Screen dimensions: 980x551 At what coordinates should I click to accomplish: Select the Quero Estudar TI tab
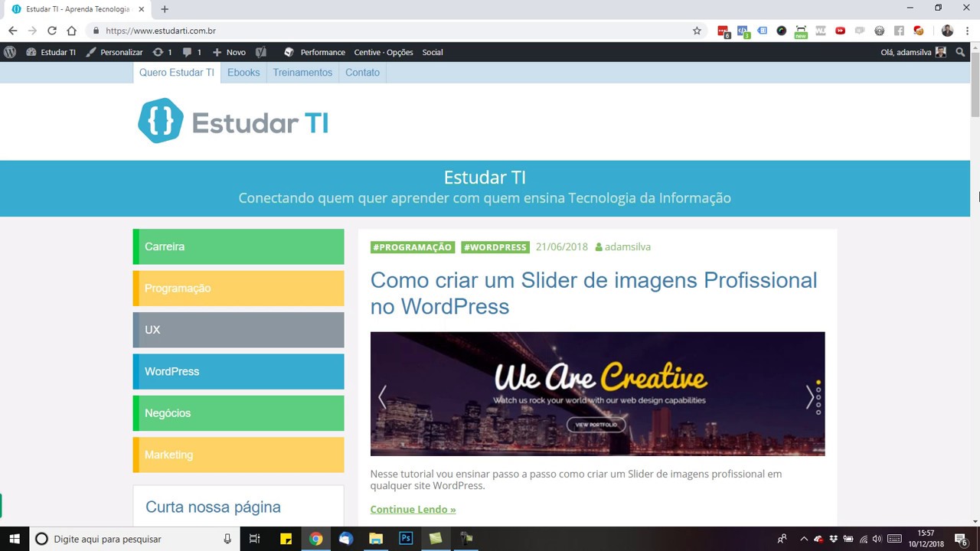point(177,73)
